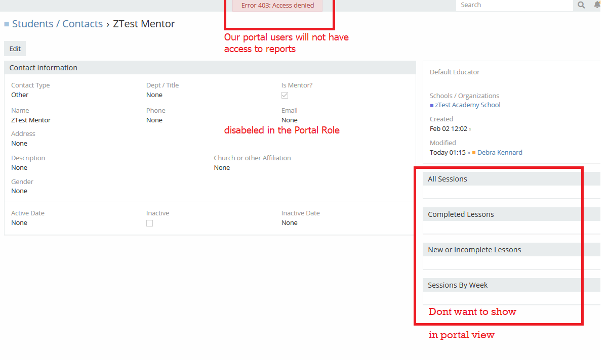Click the small arrow after Created date
Screen dimensions: 608x364
(x=470, y=129)
